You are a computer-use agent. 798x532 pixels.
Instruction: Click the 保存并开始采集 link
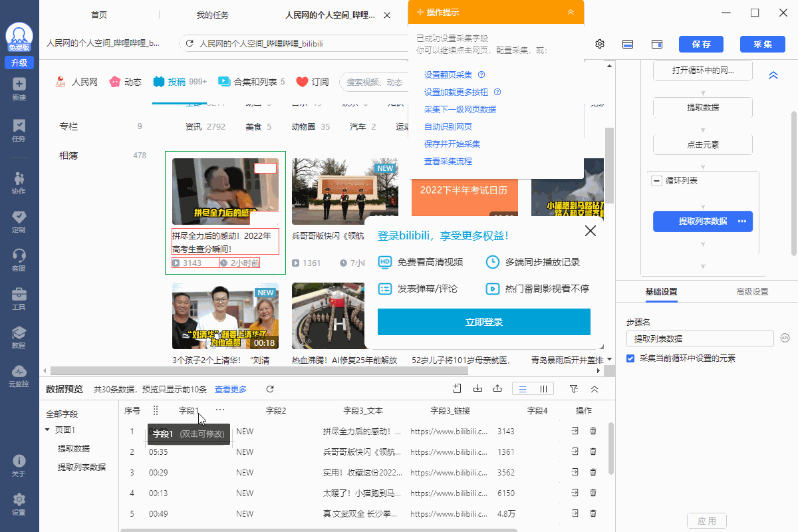pos(452,144)
